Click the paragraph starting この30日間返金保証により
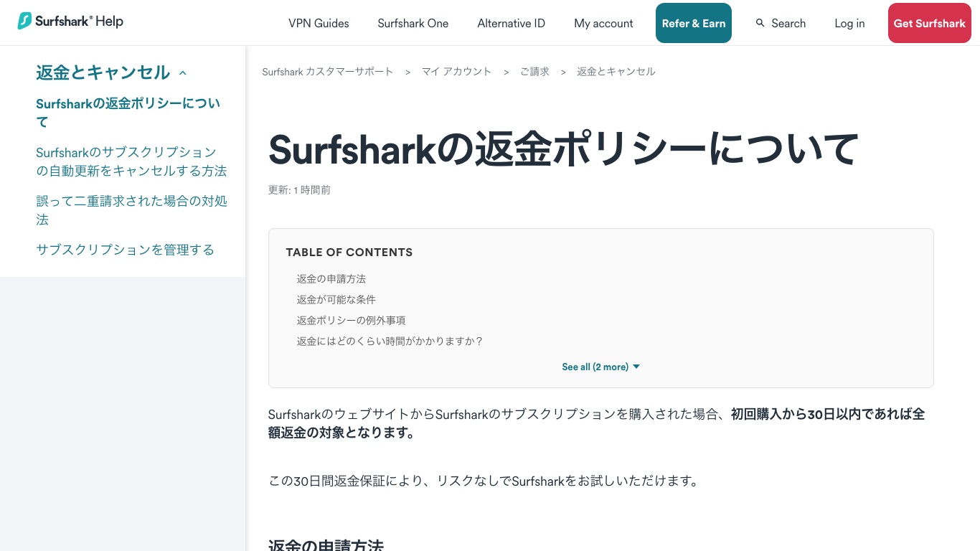The image size is (980, 551). tap(484, 481)
